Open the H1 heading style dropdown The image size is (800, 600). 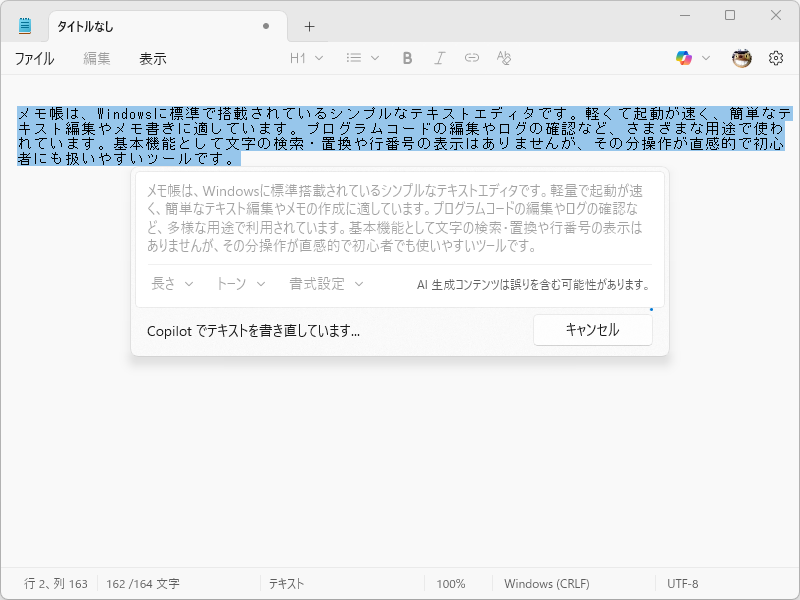tap(305, 58)
